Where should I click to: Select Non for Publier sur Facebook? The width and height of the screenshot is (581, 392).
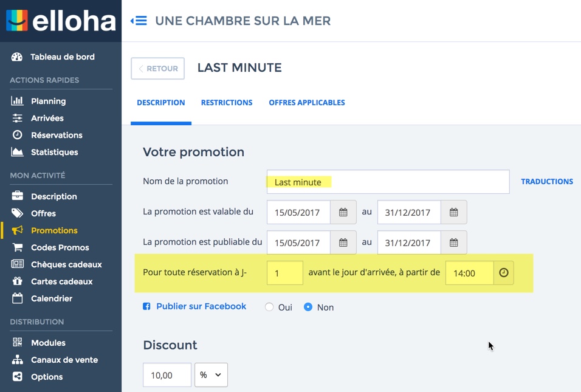click(308, 307)
